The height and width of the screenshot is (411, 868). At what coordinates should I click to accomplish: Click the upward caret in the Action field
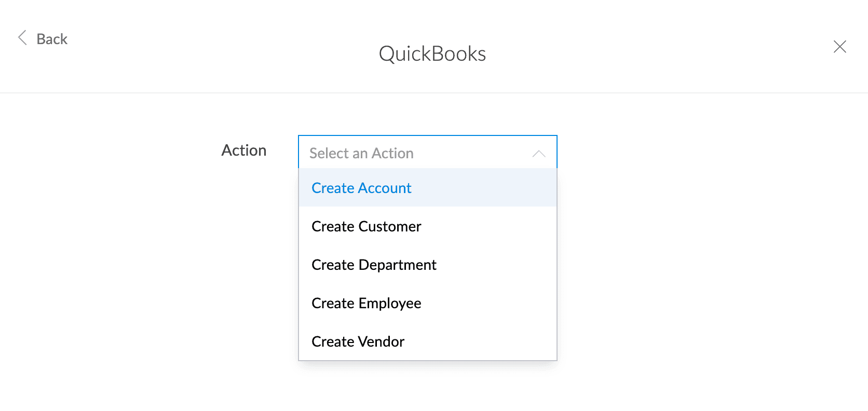[539, 154]
